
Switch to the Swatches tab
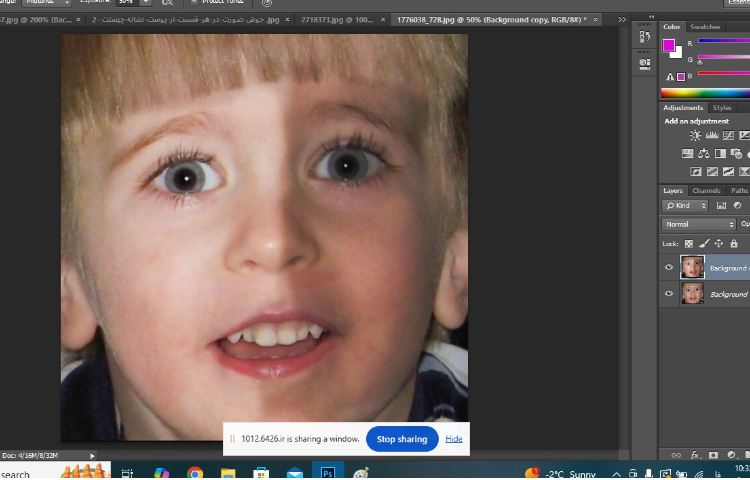click(705, 27)
